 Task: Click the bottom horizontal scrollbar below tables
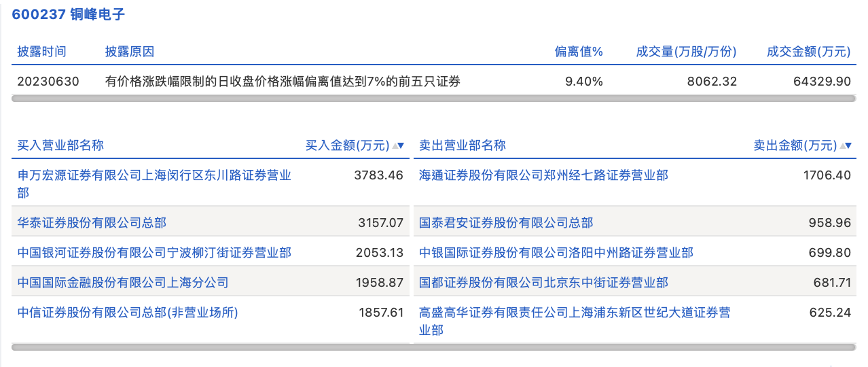(433, 347)
